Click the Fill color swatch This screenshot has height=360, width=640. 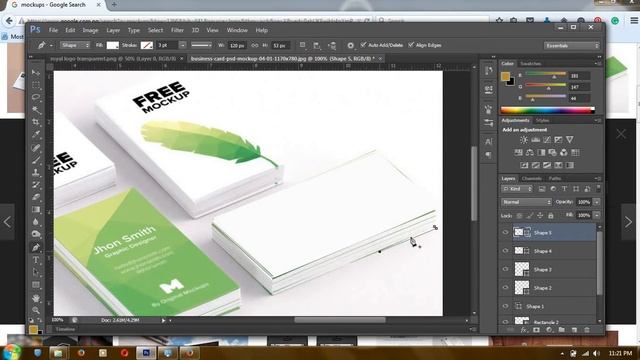[112, 45]
